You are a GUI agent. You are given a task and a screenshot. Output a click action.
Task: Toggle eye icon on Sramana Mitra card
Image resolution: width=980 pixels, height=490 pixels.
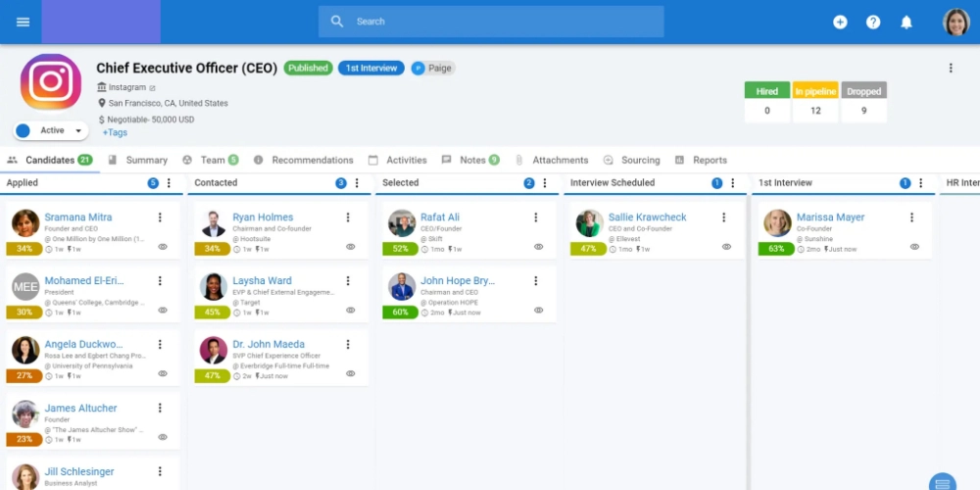click(163, 247)
